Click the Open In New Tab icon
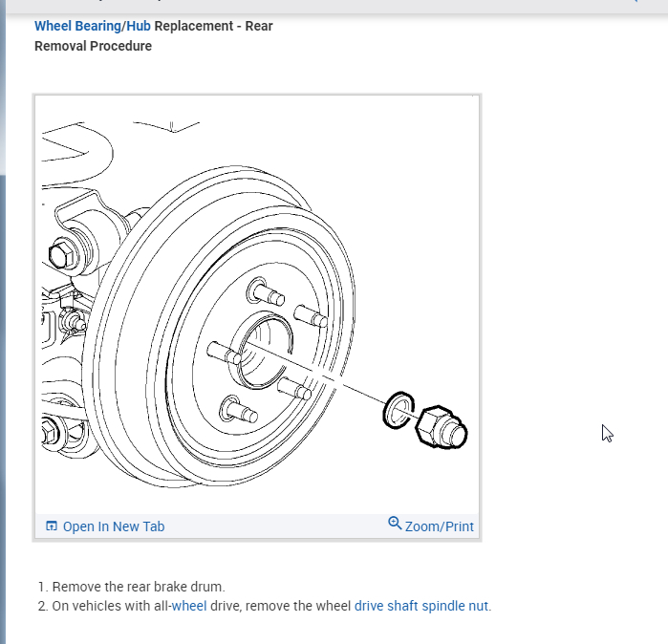Viewport: 668px width, 644px height. pyautogui.click(x=51, y=526)
